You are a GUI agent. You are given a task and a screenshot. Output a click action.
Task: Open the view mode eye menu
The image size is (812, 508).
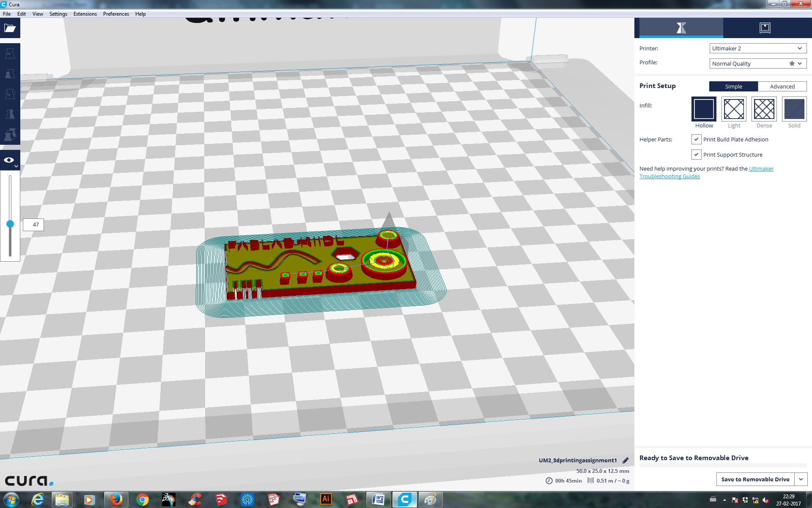click(10, 160)
